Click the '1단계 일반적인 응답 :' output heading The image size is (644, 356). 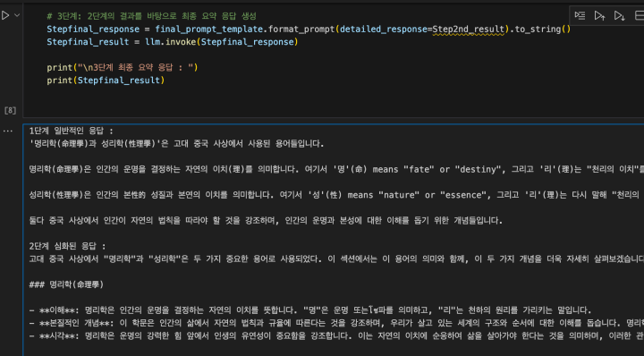click(71, 131)
